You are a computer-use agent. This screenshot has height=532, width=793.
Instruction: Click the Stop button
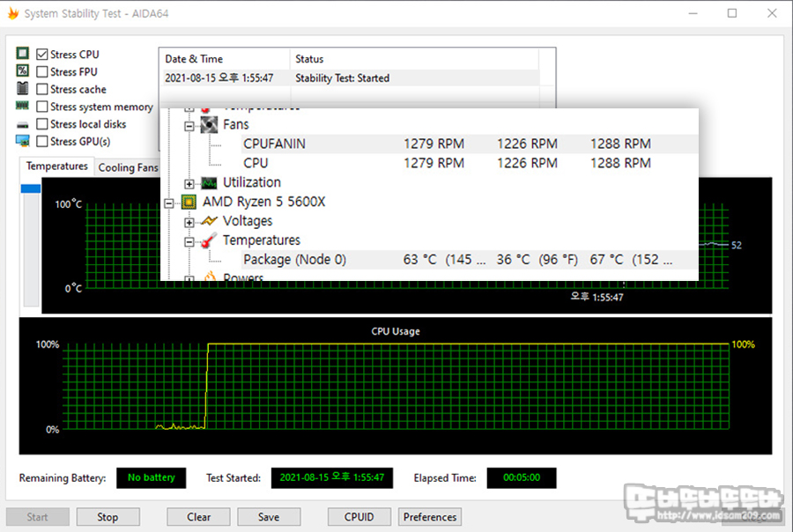coord(107,517)
